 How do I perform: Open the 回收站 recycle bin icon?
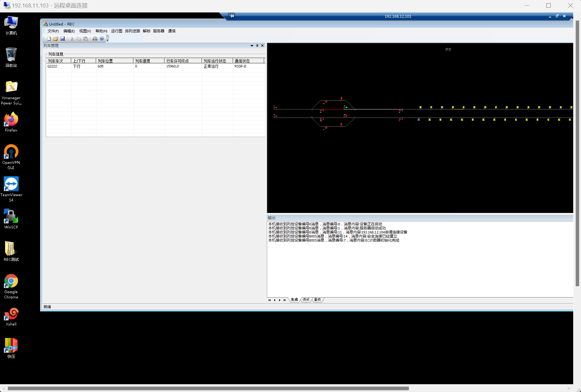[11, 58]
